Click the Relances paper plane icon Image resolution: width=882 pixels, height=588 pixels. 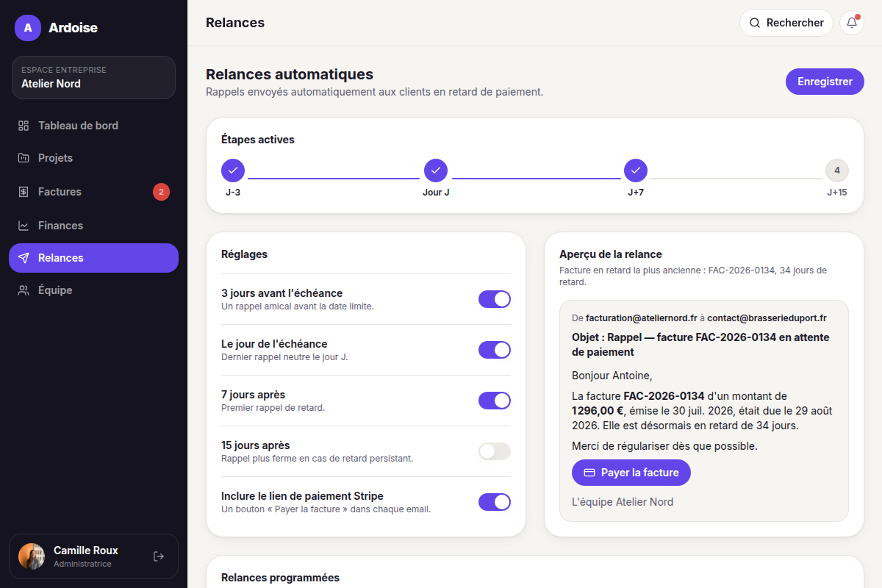(24, 258)
